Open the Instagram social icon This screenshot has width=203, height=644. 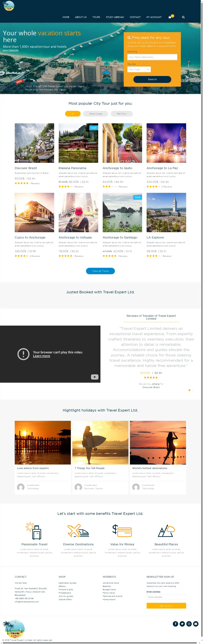(189, 624)
